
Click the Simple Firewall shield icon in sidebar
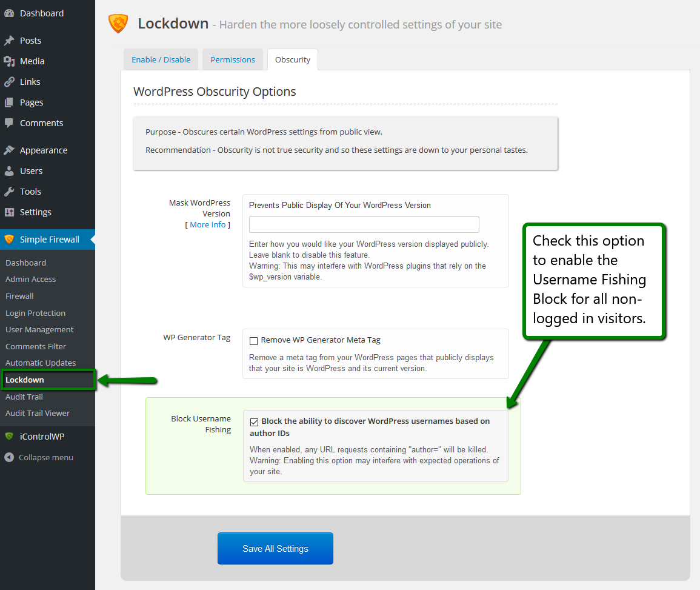[9, 240]
